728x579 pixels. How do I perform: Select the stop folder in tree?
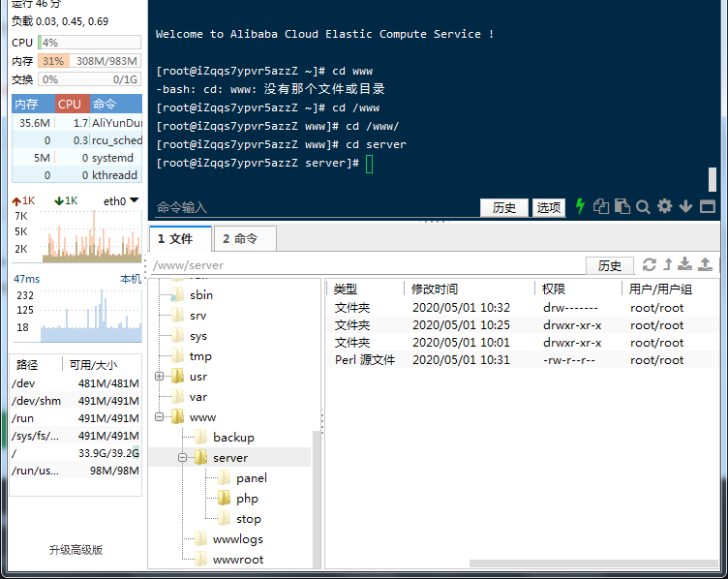click(249, 519)
